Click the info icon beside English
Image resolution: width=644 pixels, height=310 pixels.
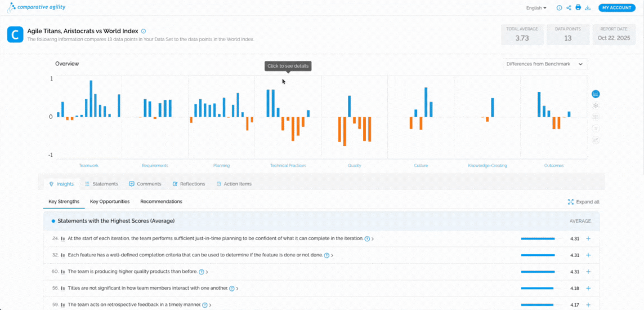559,8
